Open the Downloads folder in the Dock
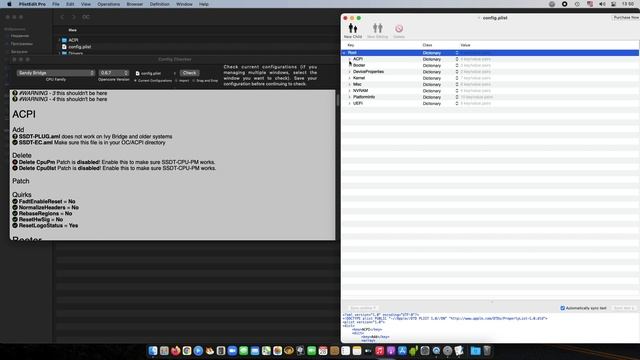 475,351
